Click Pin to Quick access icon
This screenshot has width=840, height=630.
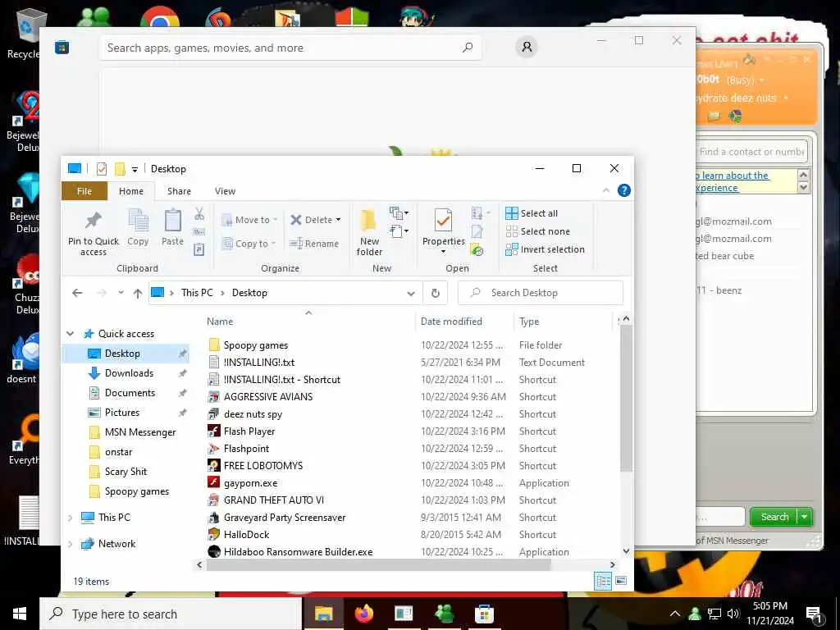[x=94, y=220]
